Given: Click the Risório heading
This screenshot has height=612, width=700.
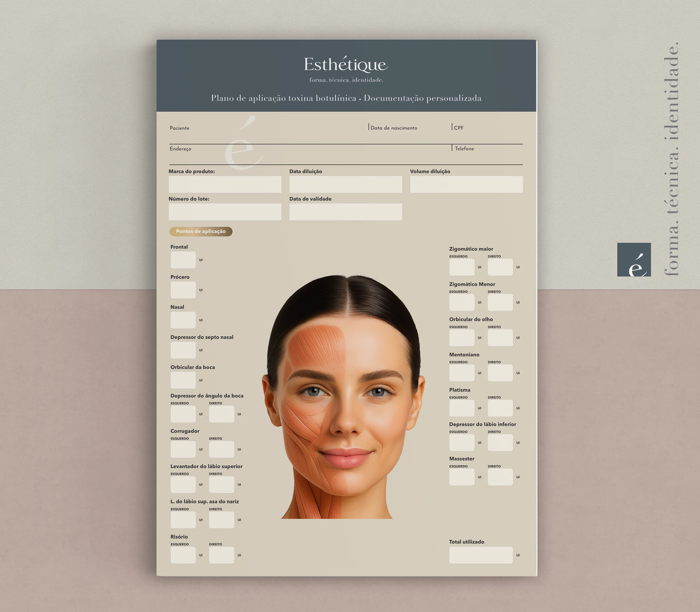Looking at the screenshot, I should click(x=179, y=537).
